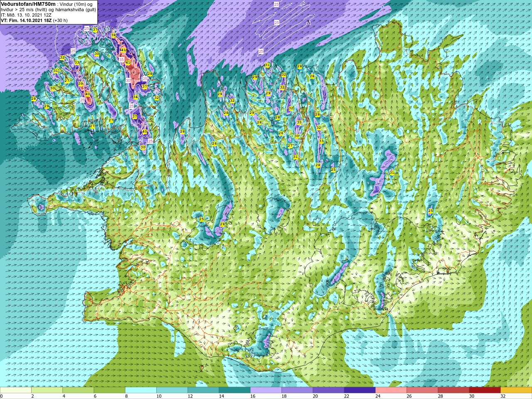This screenshot has height=399, width=532.
Task: Click the "(+30 h)" forecast offset text
Action: (x=60, y=20)
